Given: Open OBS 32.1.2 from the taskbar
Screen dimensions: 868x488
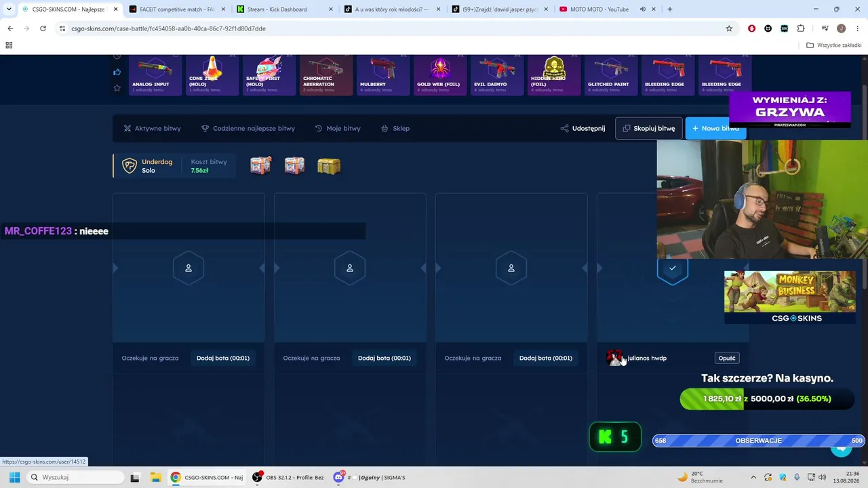Looking at the screenshot, I should (x=288, y=477).
